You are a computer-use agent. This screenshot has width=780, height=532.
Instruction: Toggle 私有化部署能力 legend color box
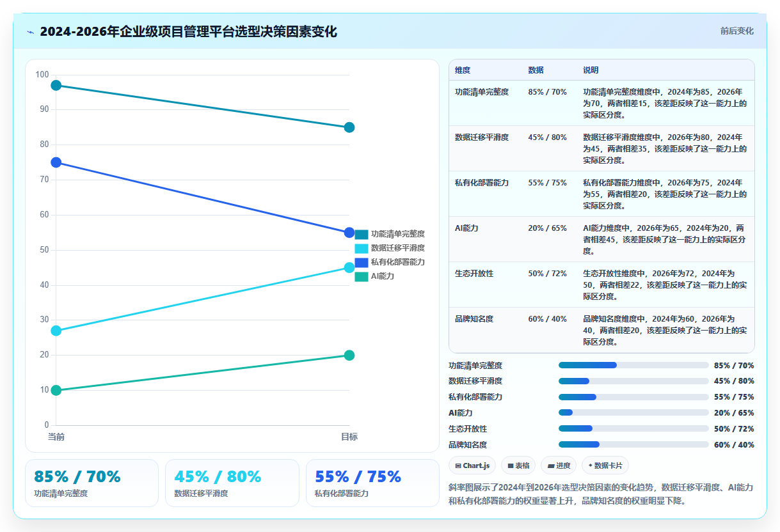362,263
